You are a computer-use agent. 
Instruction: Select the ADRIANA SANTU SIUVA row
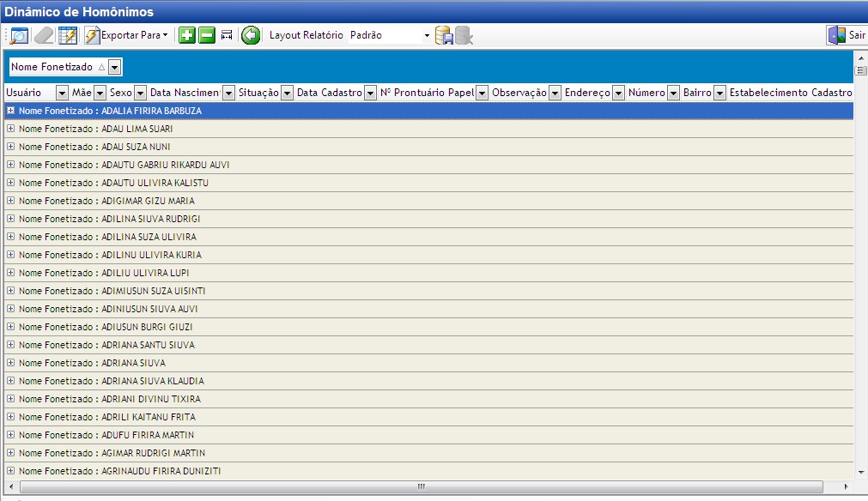[x=428, y=345]
